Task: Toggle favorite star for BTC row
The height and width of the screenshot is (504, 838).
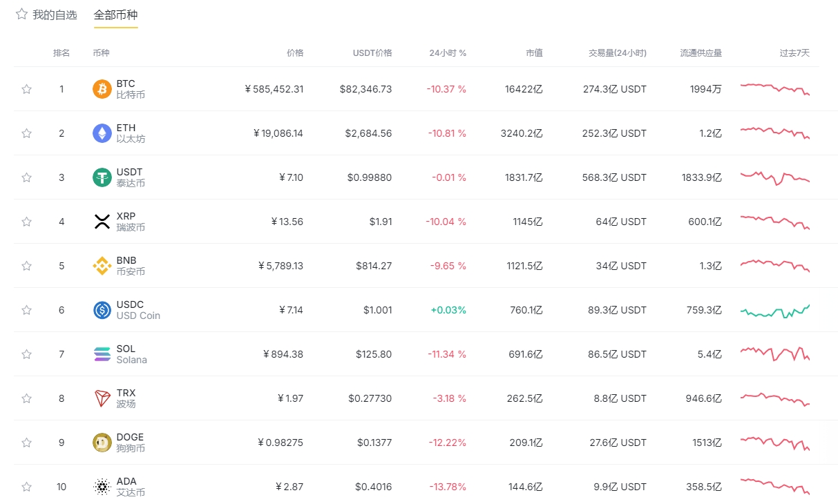Action: pyautogui.click(x=26, y=89)
